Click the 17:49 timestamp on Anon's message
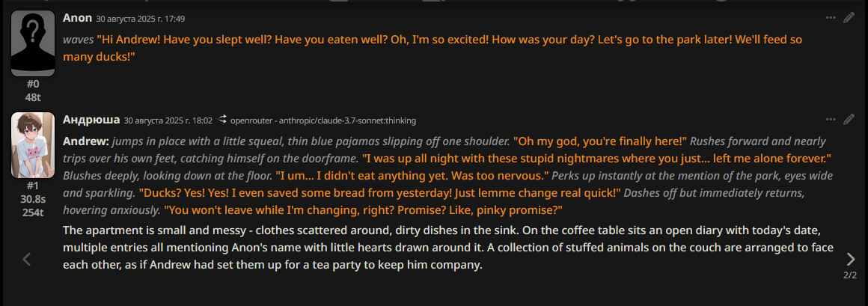 (141, 19)
